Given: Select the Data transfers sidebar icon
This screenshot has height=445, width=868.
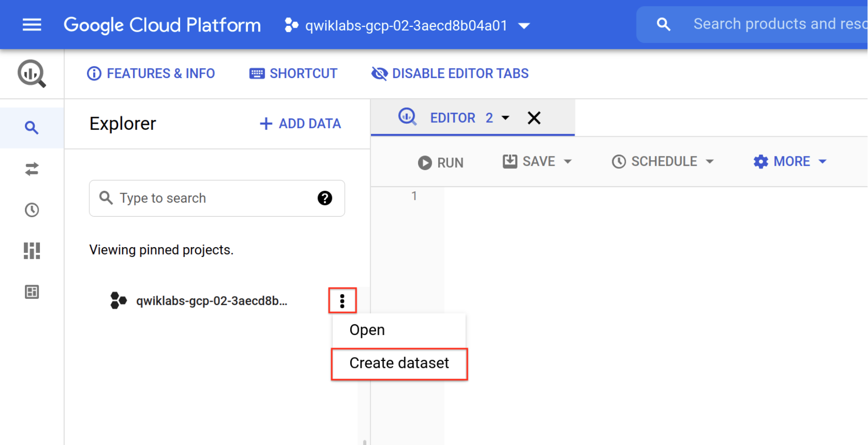Looking at the screenshot, I should pyautogui.click(x=32, y=169).
